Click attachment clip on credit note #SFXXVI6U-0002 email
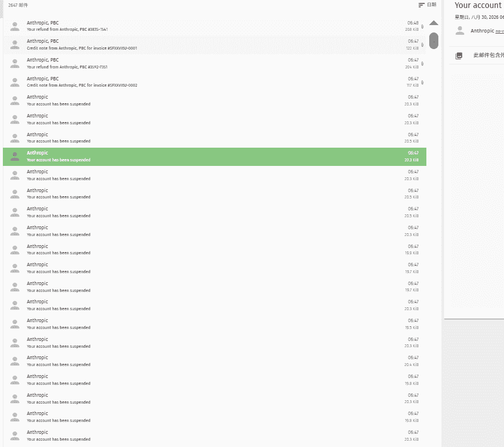 point(422,82)
